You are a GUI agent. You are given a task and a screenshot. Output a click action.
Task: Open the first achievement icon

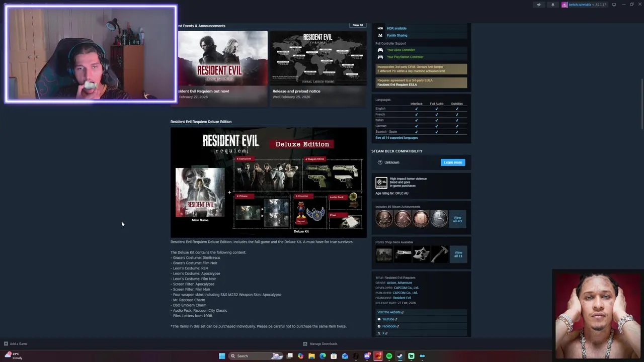click(384, 219)
